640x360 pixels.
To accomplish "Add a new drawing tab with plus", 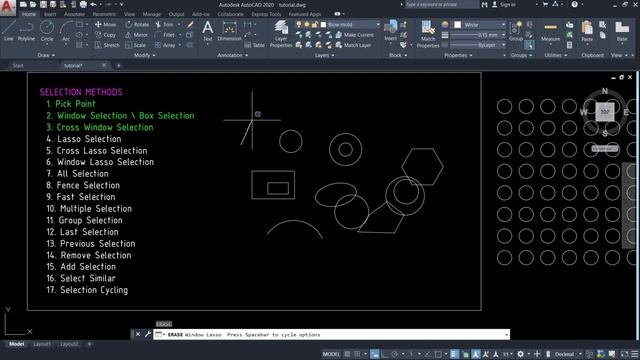I will [118, 65].
